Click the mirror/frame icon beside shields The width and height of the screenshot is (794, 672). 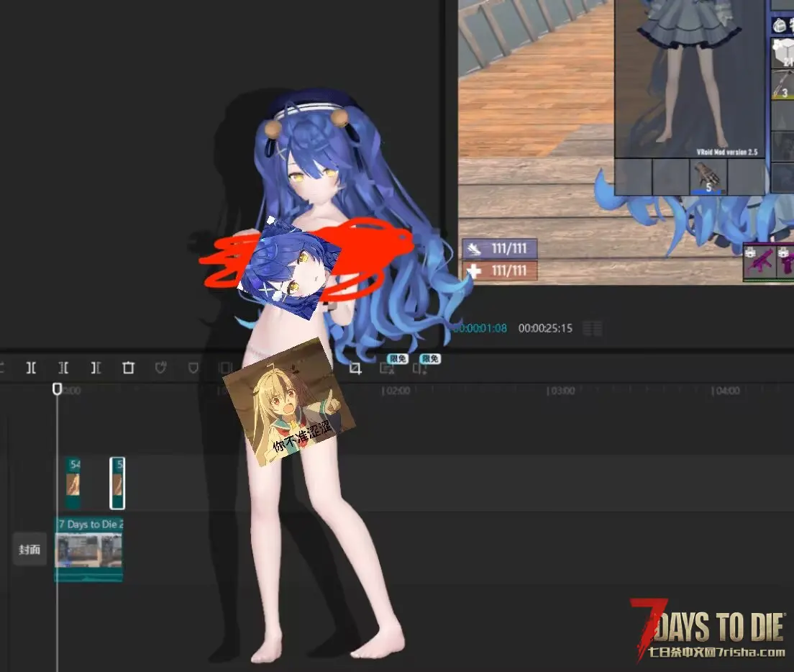tap(225, 368)
